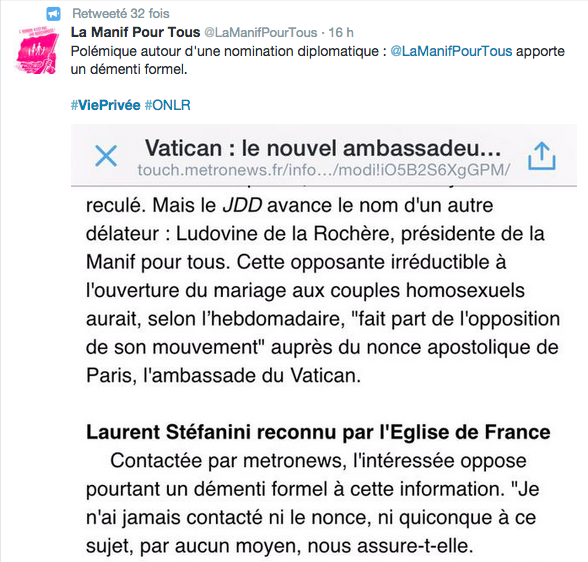The width and height of the screenshot is (588, 562).
Task: Tap the share upload icon
Action: click(542, 156)
